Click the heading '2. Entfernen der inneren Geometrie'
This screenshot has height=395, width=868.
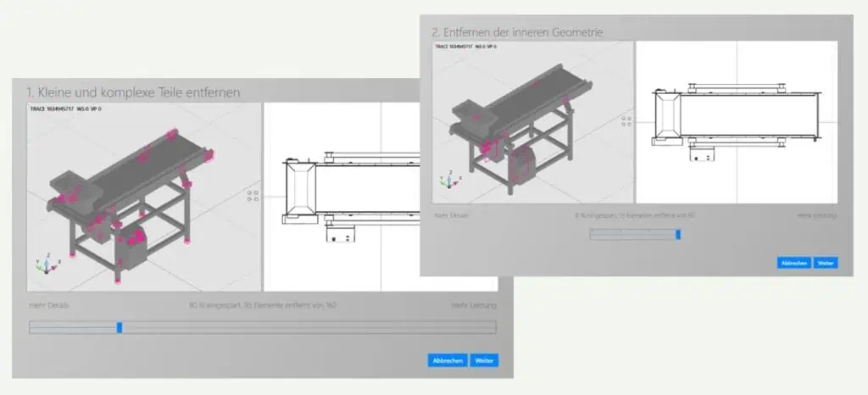coord(517,32)
